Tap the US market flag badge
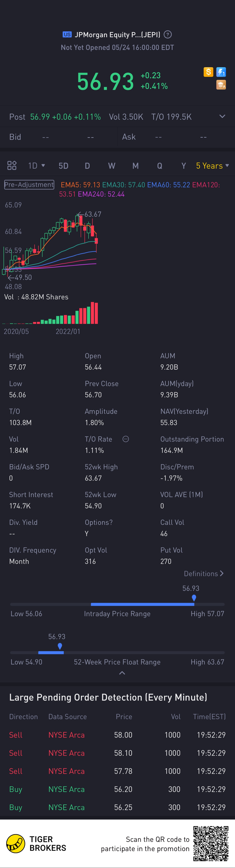 coord(67,34)
